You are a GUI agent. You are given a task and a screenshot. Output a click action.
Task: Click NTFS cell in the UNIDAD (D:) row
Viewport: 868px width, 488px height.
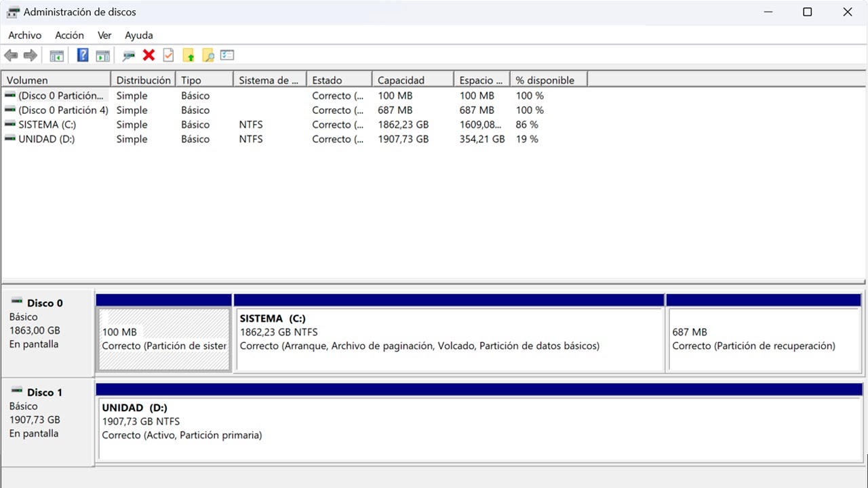(251, 139)
